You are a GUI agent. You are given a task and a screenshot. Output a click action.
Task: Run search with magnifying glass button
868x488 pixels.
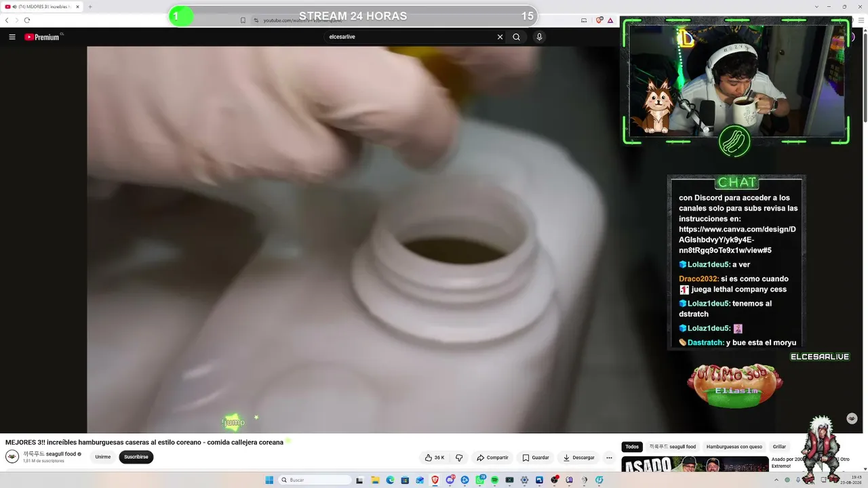click(516, 37)
